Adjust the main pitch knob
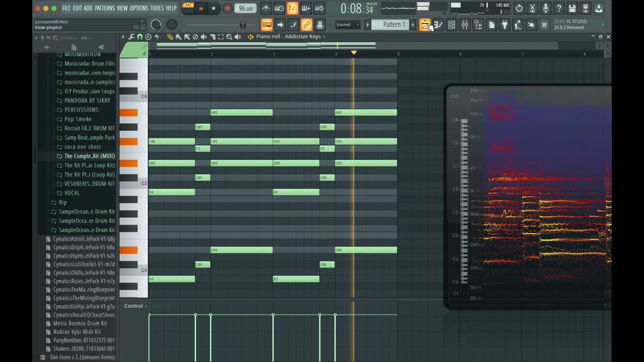Screen dimensions: 644x362 [x=172, y=25]
